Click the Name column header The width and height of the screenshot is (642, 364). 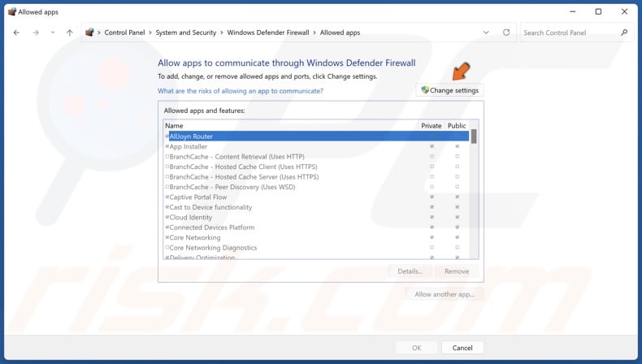(x=174, y=126)
